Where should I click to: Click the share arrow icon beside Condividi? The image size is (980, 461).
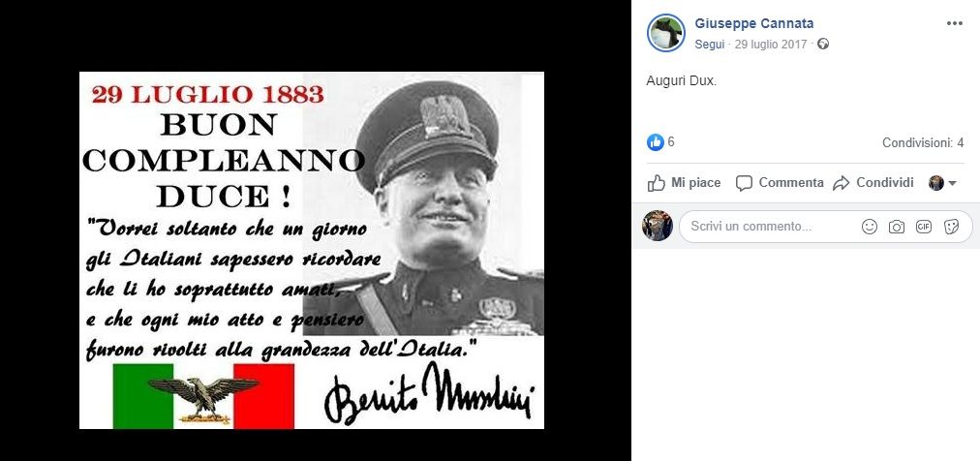click(x=842, y=183)
